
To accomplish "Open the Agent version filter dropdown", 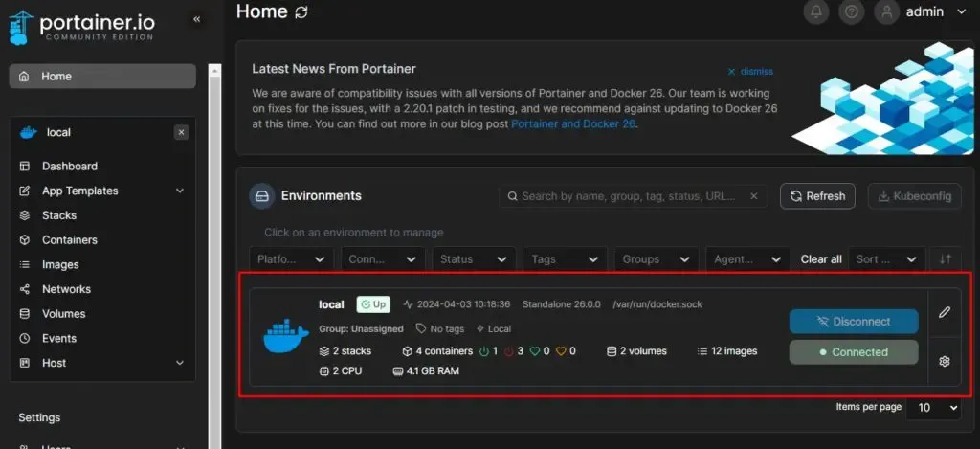I will pos(747,258).
